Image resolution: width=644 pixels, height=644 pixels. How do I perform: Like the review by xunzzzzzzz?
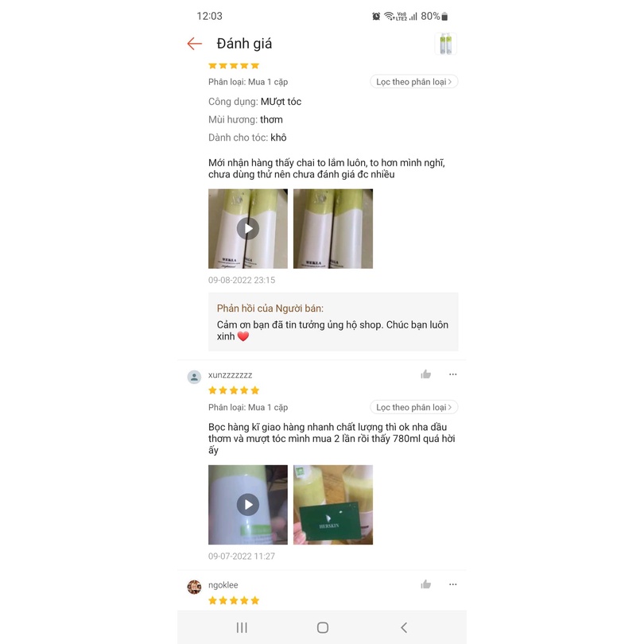click(426, 374)
